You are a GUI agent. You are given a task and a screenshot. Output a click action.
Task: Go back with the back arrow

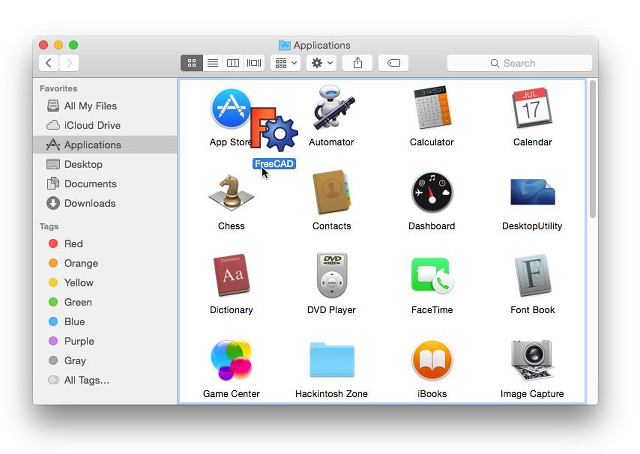pyautogui.click(x=49, y=63)
